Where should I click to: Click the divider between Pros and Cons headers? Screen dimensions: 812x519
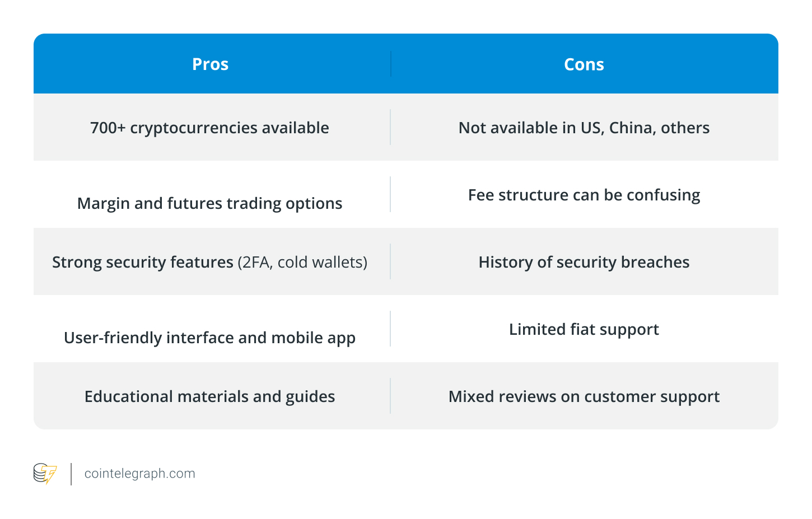click(x=391, y=64)
